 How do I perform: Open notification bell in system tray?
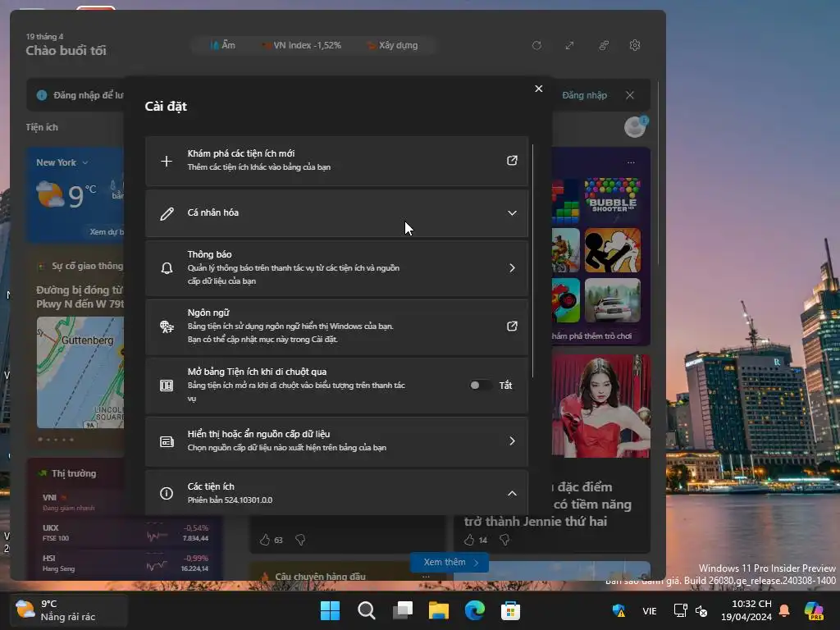click(784, 610)
